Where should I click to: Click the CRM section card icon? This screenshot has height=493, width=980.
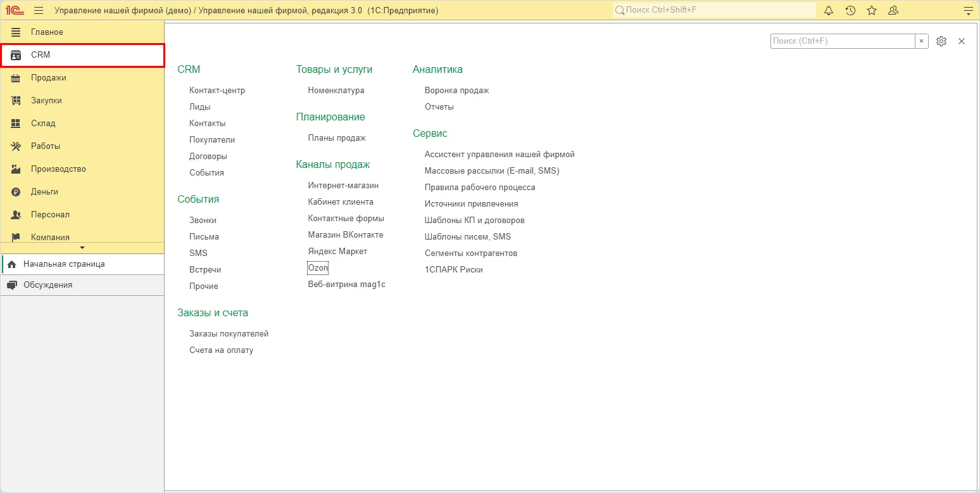tap(16, 54)
